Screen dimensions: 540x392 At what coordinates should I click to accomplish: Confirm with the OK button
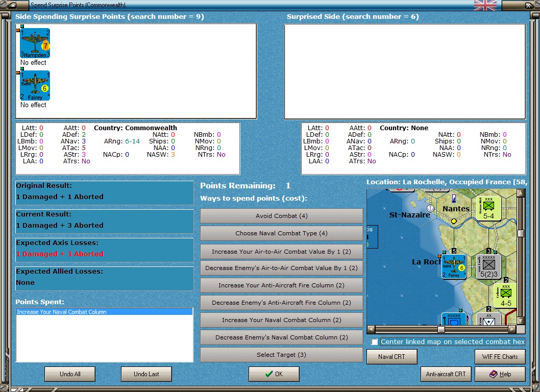[274, 374]
